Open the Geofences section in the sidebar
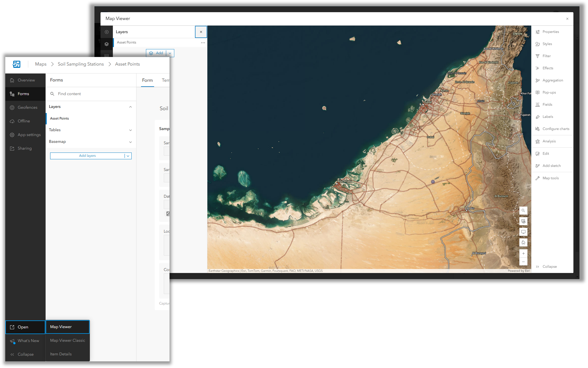Image resolution: width=588 pixels, height=368 pixels. point(28,107)
